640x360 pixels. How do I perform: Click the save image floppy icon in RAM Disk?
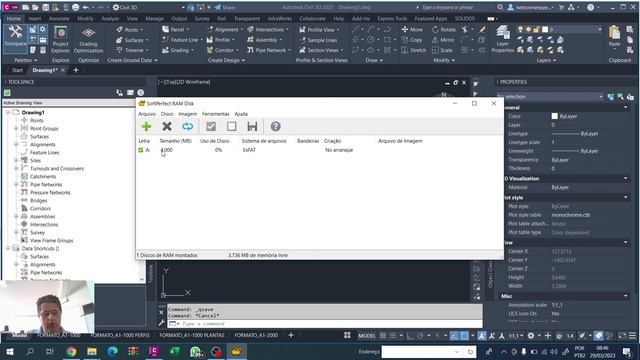[x=252, y=127]
